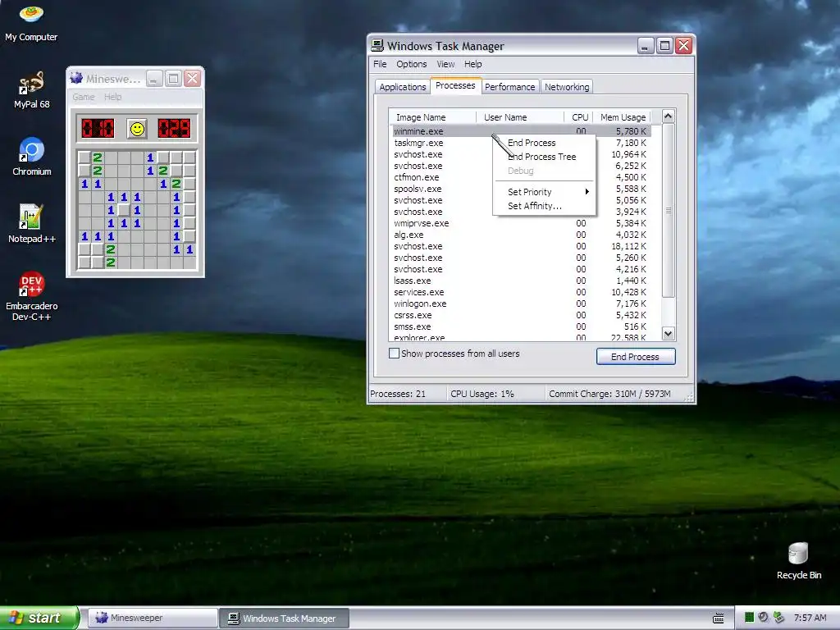
Task: Switch to the Applications tab
Action: tap(402, 87)
